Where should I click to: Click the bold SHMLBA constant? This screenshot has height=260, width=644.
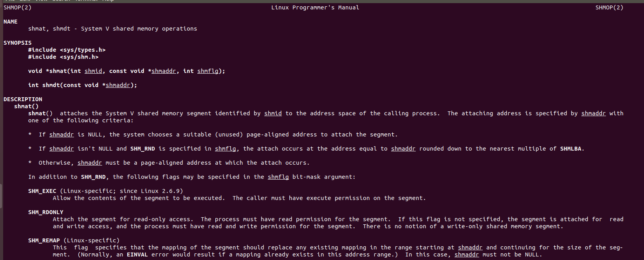[570, 149]
